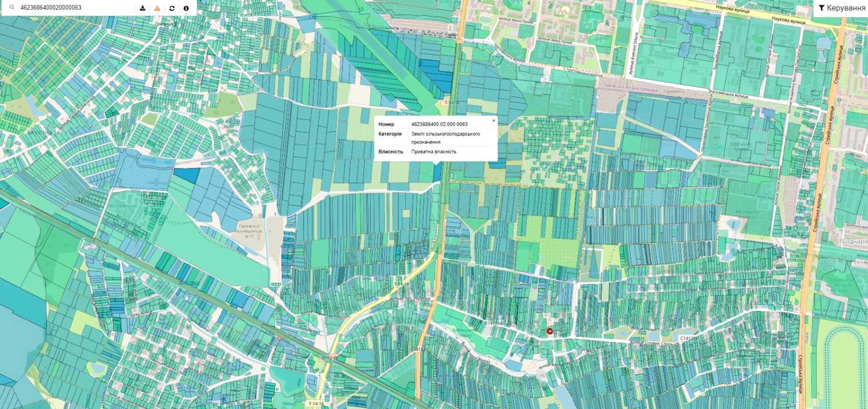
Task: Click the Приватна власність value
Action: tap(434, 152)
